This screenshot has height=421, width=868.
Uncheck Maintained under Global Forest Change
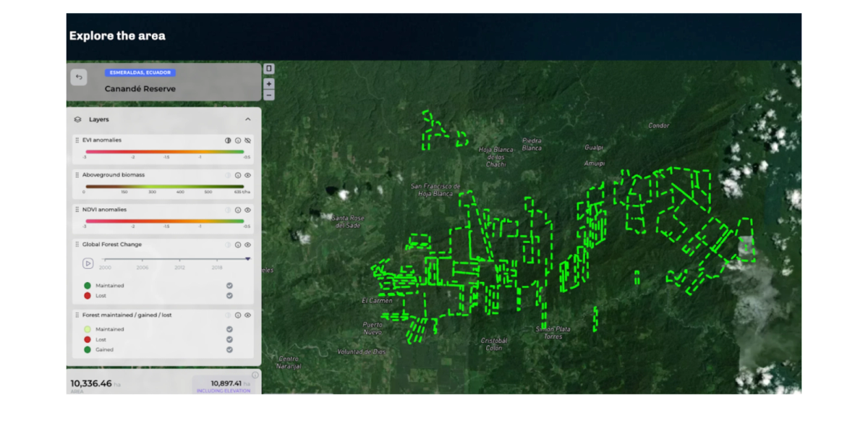(229, 286)
